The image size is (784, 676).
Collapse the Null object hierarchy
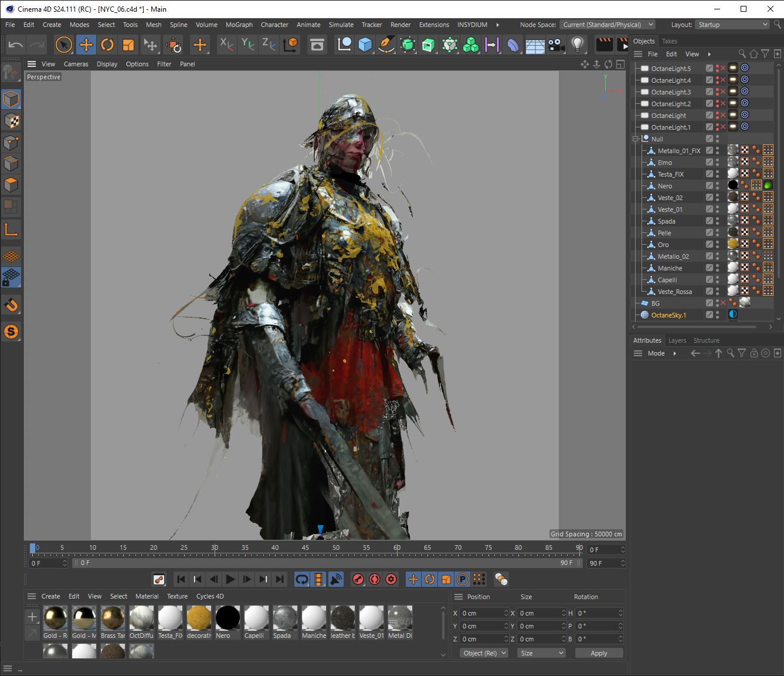[x=634, y=138]
